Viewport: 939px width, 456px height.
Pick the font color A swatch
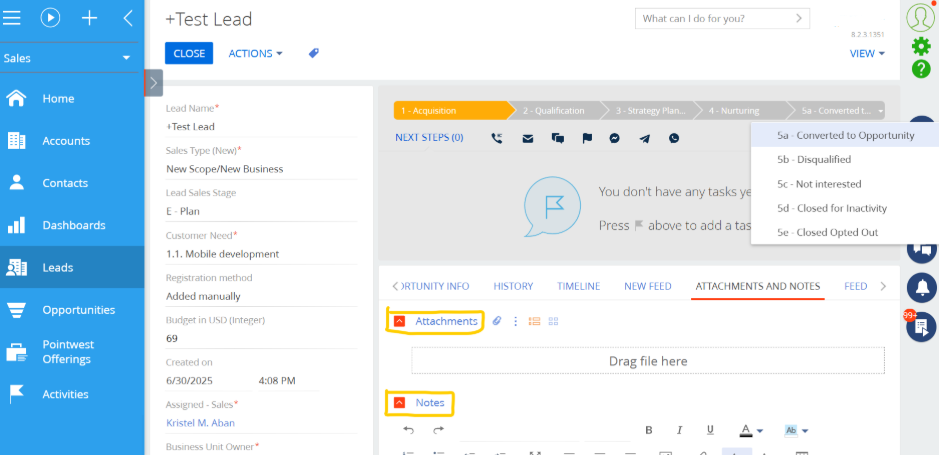(x=746, y=430)
